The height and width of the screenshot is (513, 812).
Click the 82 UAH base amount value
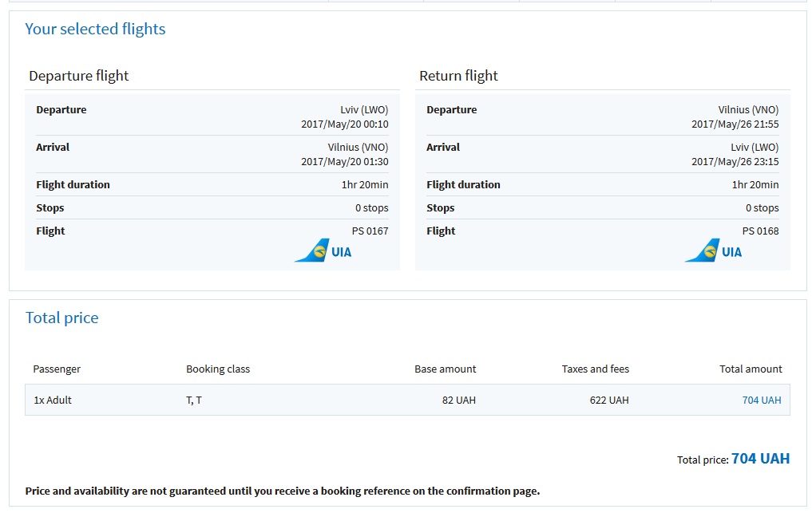[x=458, y=401]
